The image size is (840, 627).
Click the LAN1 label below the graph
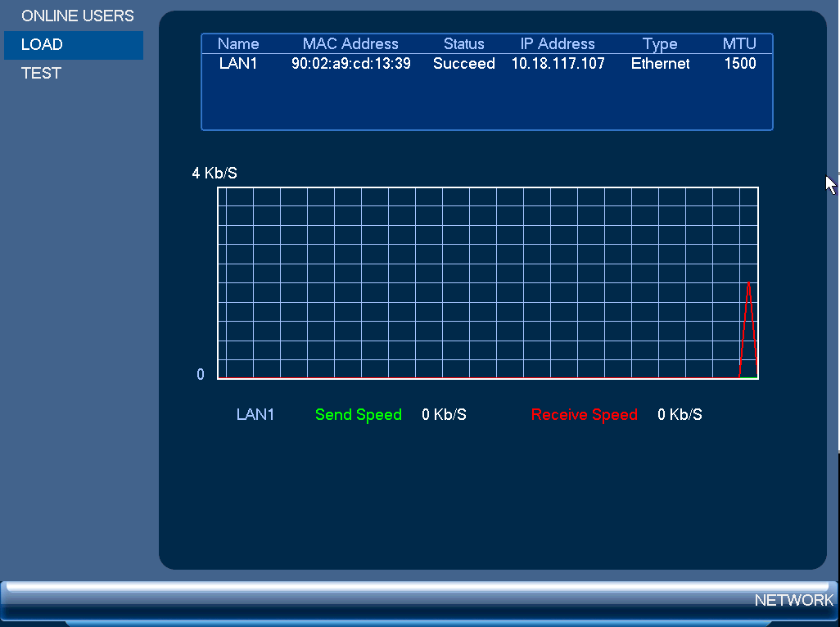point(255,414)
